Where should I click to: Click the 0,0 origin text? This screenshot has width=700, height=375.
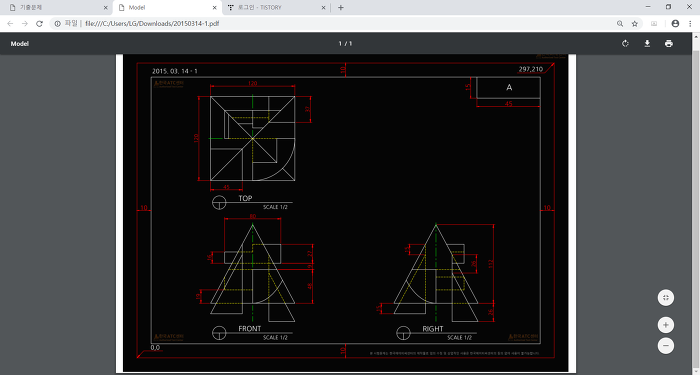(155, 348)
